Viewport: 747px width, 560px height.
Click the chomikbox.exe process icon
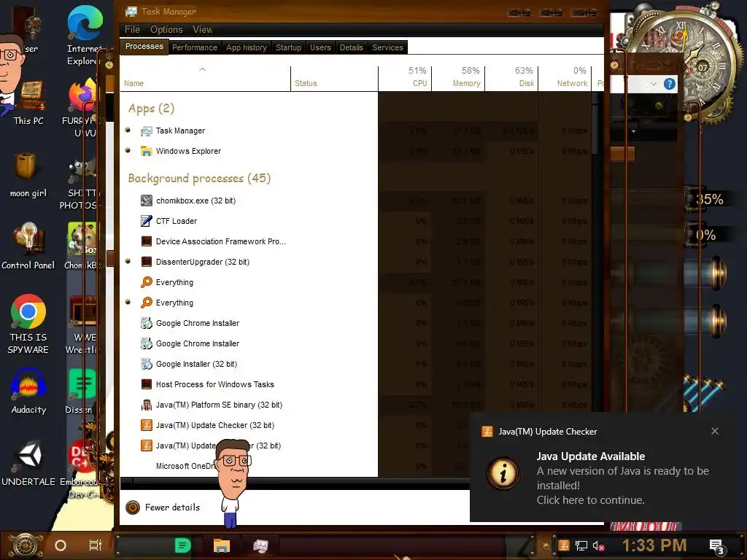(146, 201)
